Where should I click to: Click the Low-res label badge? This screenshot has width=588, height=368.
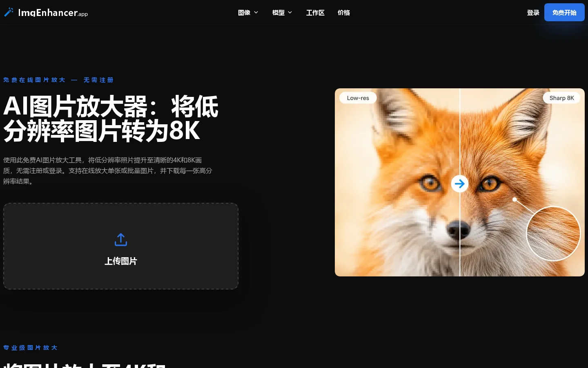pos(358,98)
